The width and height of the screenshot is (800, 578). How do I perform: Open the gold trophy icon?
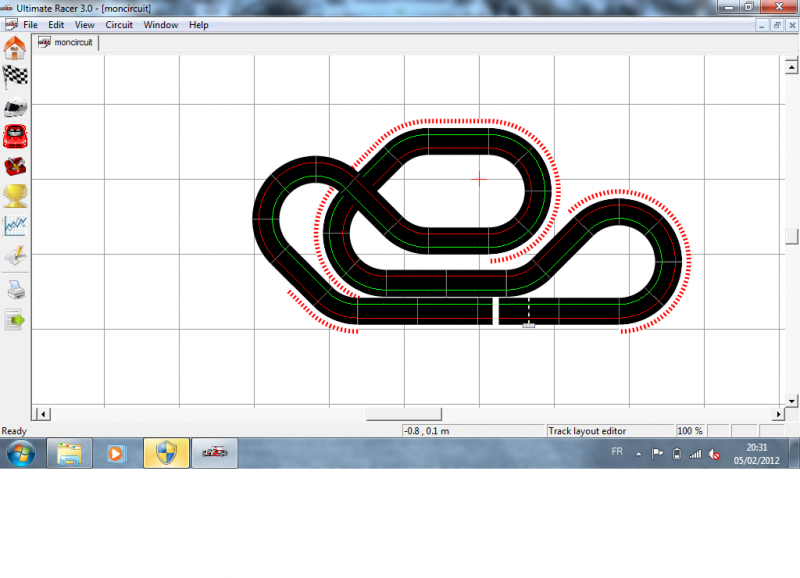coord(15,196)
